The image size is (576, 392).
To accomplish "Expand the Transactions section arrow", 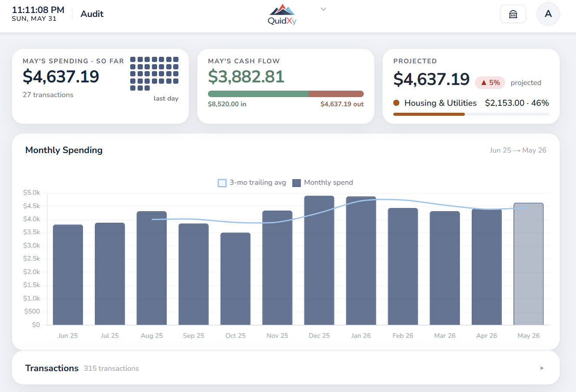I will point(542,368).
